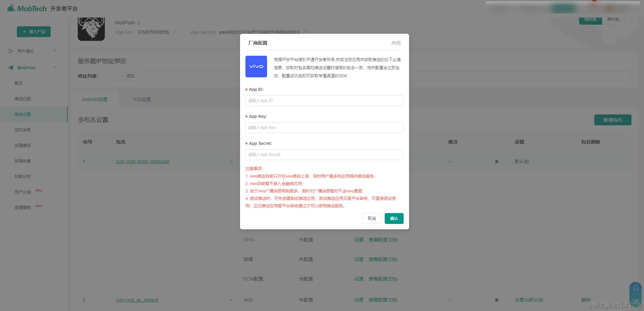Expand the com.null_as_default row
Viewport: 644px width, 311px height.
click(231, 300)
